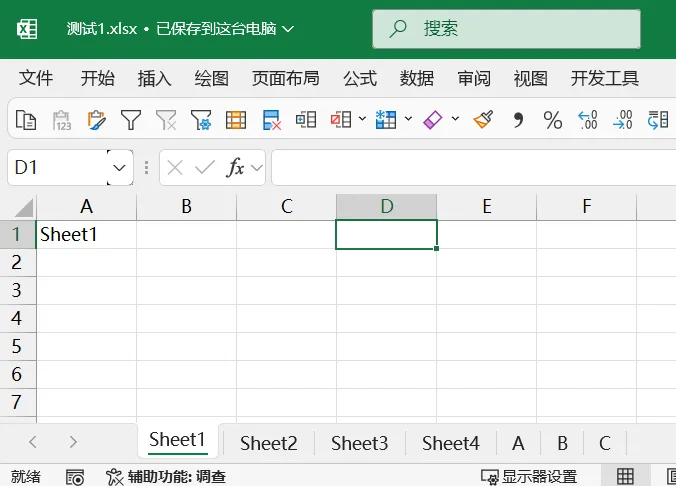Click the 搜索 search box
This screenshot has height=486, width=676.
click(x=506, y=29)
